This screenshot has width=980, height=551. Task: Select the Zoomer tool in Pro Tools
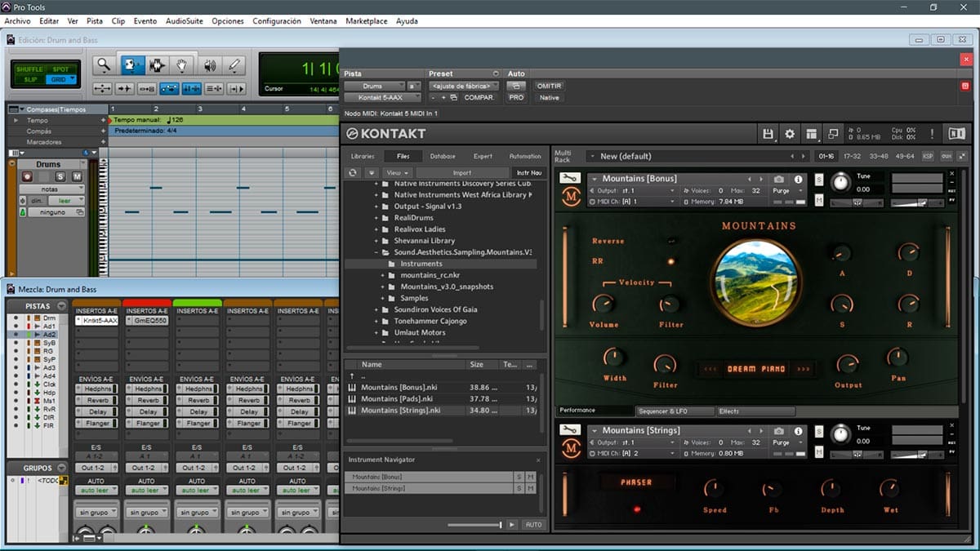point(104,65)
